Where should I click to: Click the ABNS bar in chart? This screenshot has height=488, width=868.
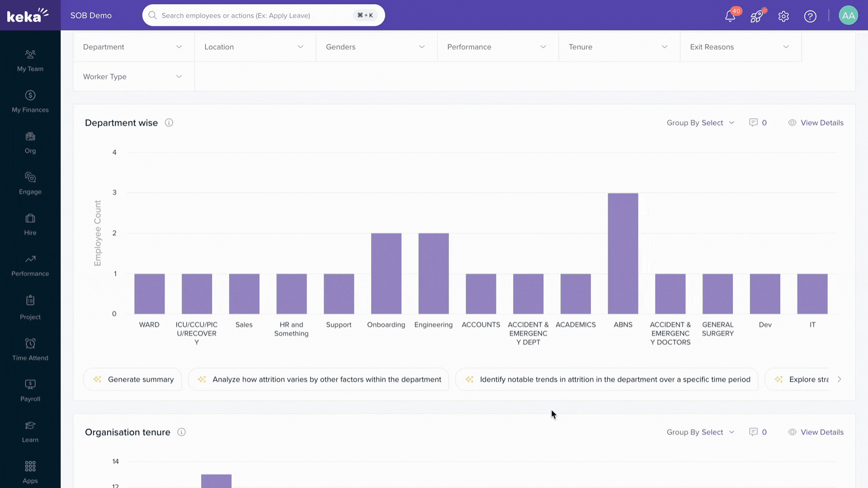pos(623,253)
